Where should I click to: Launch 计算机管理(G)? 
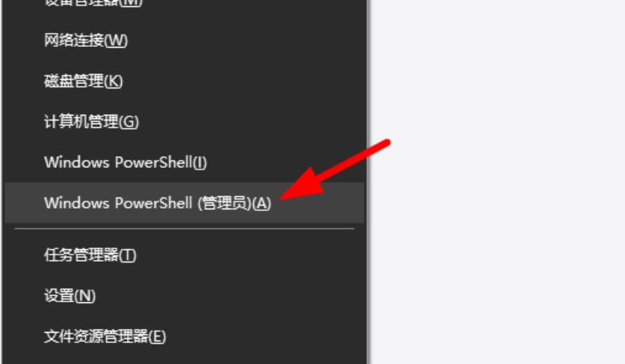coord(184,122)
